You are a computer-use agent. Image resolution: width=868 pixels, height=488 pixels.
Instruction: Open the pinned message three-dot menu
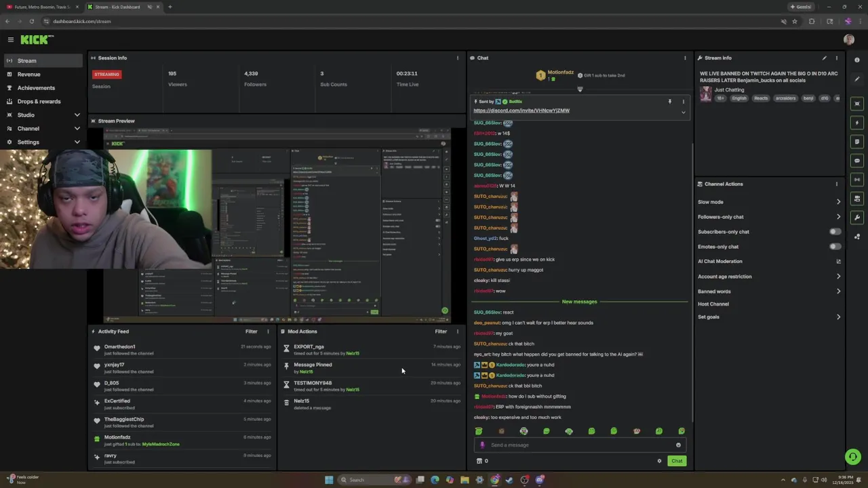click(x=683, y=102)
